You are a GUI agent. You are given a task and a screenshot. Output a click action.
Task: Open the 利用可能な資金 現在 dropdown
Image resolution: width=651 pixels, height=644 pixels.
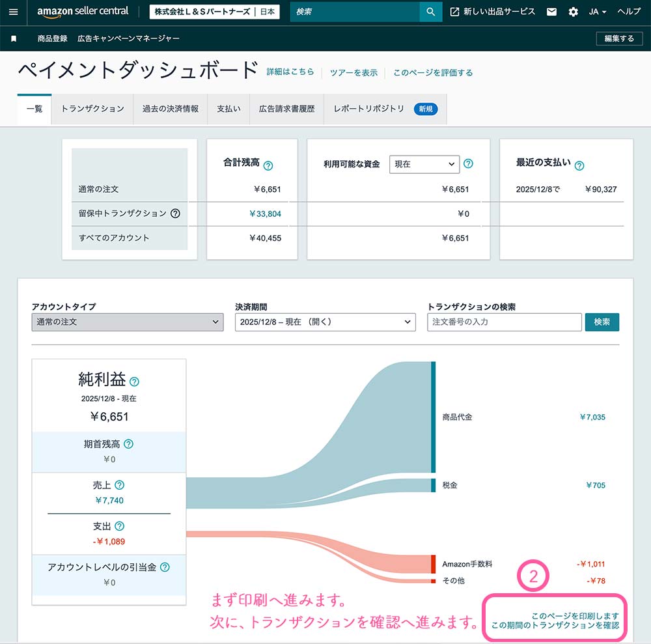click(x=424, y=164)
